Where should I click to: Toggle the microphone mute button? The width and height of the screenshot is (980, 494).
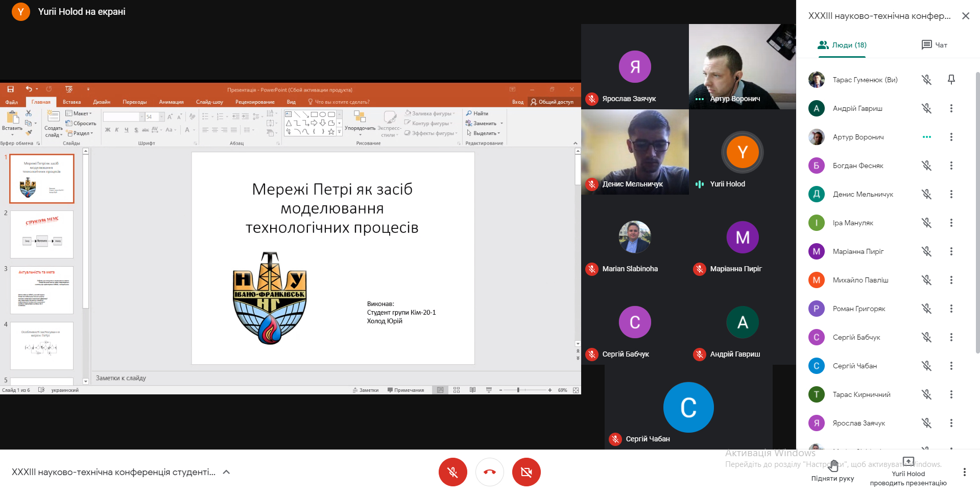[452, 472]
